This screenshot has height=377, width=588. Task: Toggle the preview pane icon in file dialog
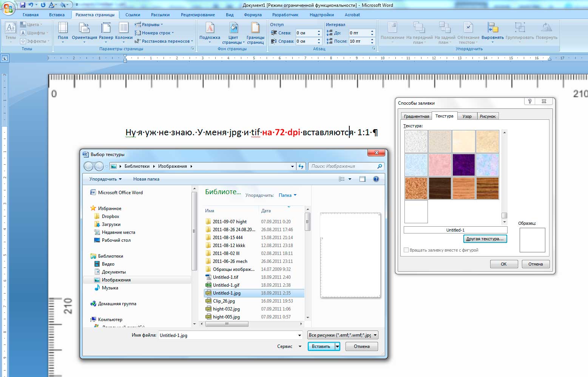coord(363,179)
